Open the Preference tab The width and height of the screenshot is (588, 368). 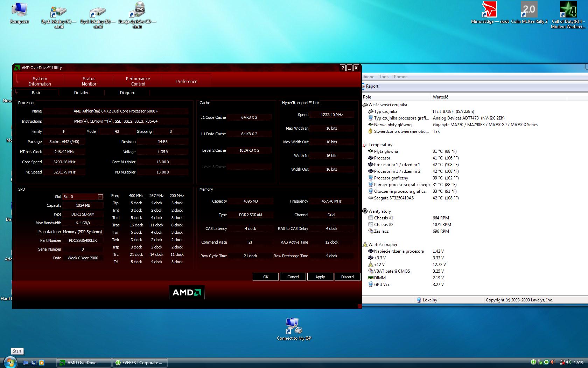[187, 81]
